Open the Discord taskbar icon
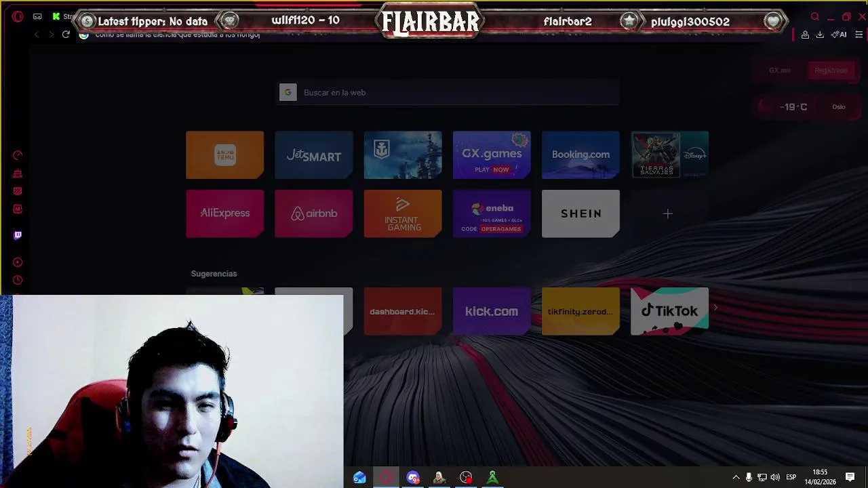The height and width of the screenshot is (488, 868). pos(413,478)
